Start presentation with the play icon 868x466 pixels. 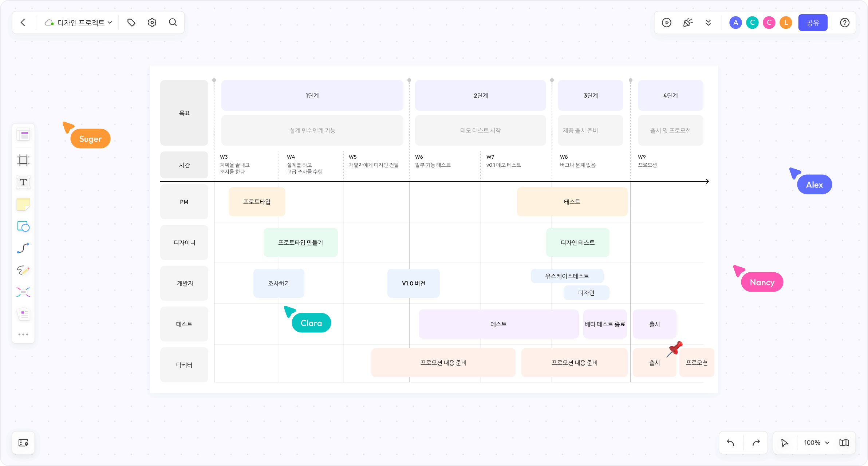click(x=667, y=23)
